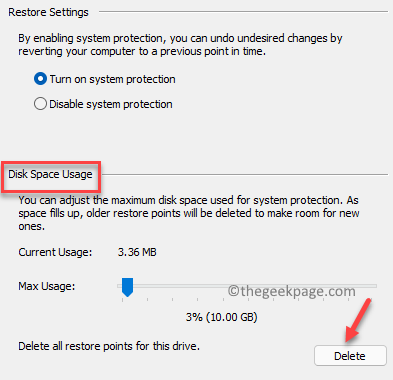This screenshot has height=380, width=393.
Task: Click the 3.36 MB usage value
Action: click(x=137, y=252)
